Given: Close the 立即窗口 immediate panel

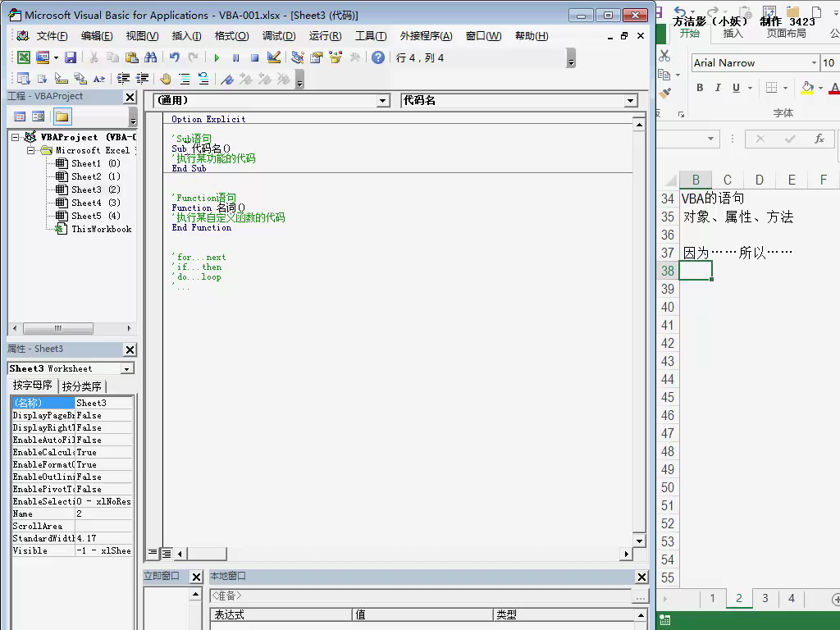Looking at the screenshot, I should (x=197, y=577).
